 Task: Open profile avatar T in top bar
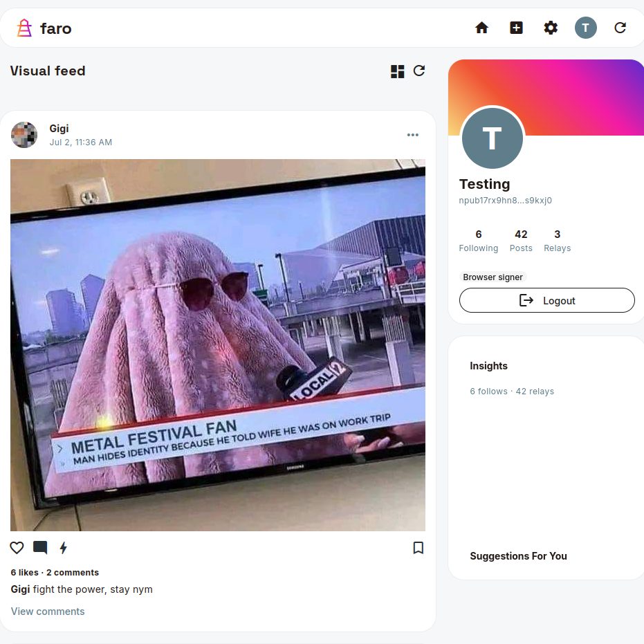(586, 28)
